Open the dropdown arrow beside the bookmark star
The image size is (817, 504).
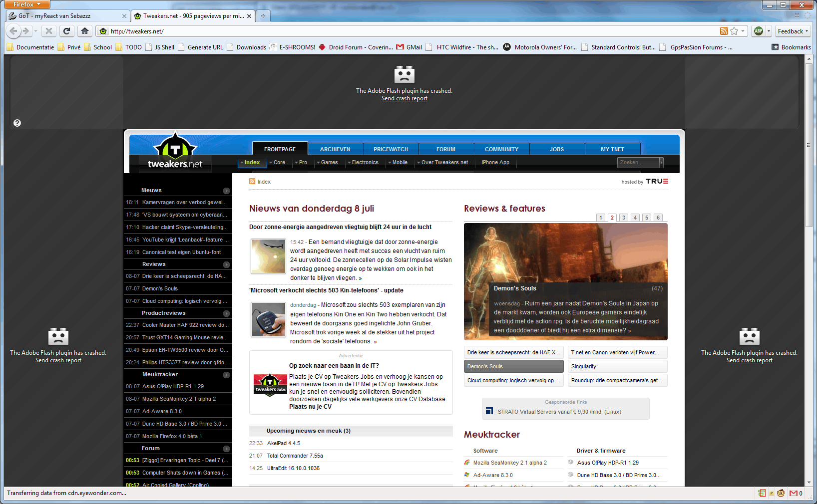743,31
